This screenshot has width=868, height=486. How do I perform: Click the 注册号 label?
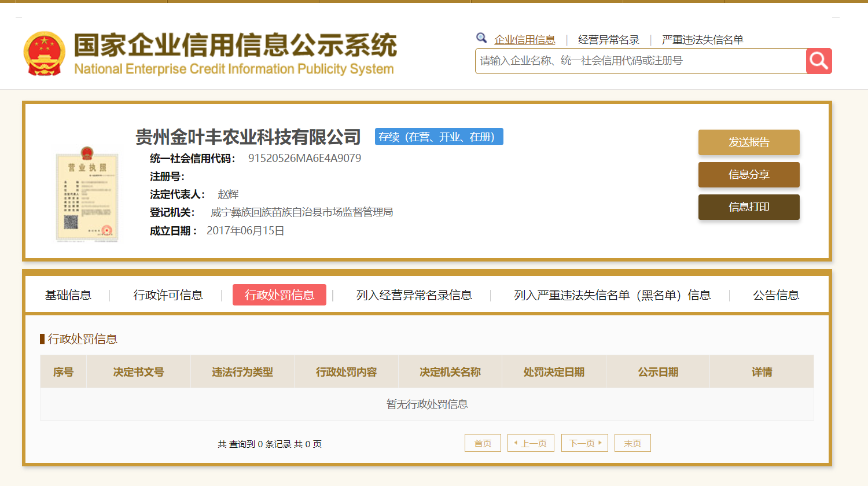pos(167,176)
